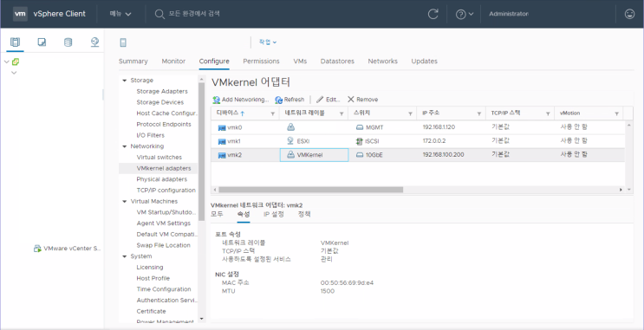
Task: Open the Storage inventory view
Action: click(68, 42)
